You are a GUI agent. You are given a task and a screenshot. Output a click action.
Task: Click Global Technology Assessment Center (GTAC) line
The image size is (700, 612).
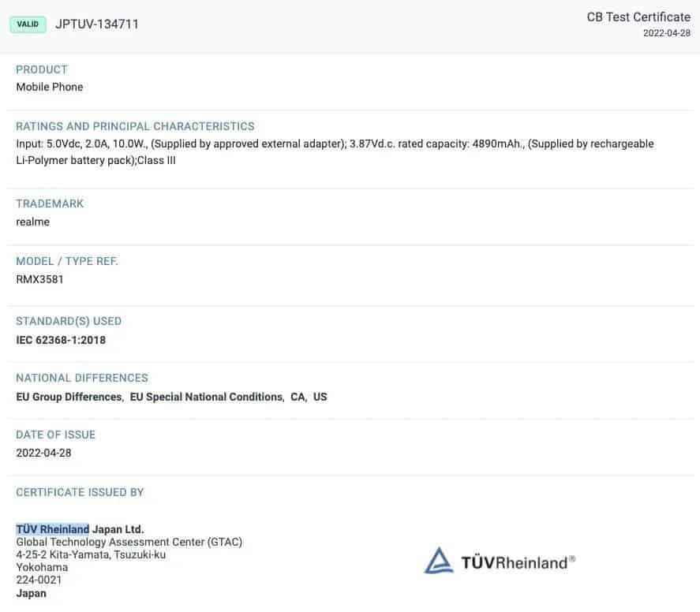tap(129, 542)
